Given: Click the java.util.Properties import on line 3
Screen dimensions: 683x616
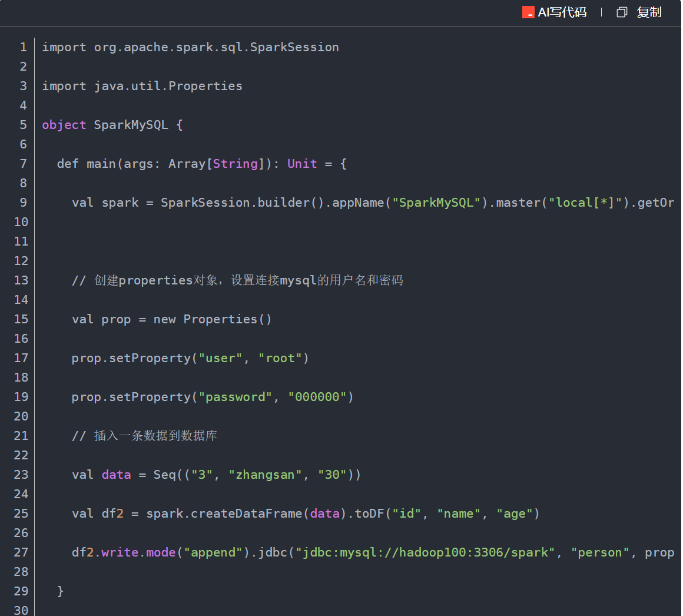Looking at the screenshot, I should [x=141, y=86].
